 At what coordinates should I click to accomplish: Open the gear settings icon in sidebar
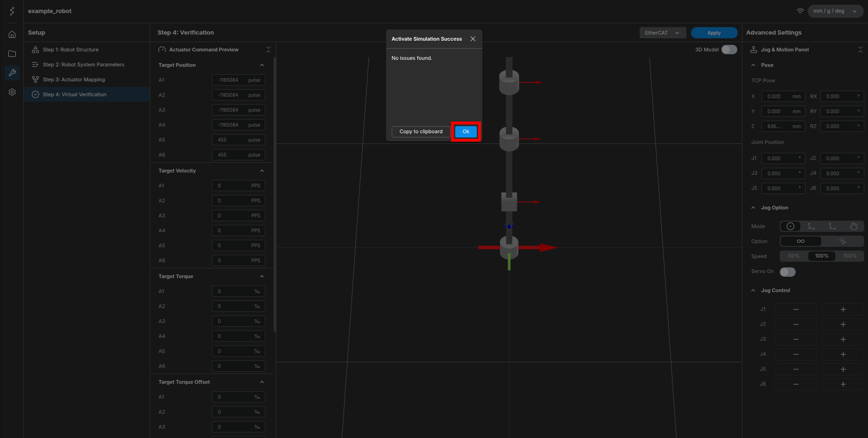point(12,92)
